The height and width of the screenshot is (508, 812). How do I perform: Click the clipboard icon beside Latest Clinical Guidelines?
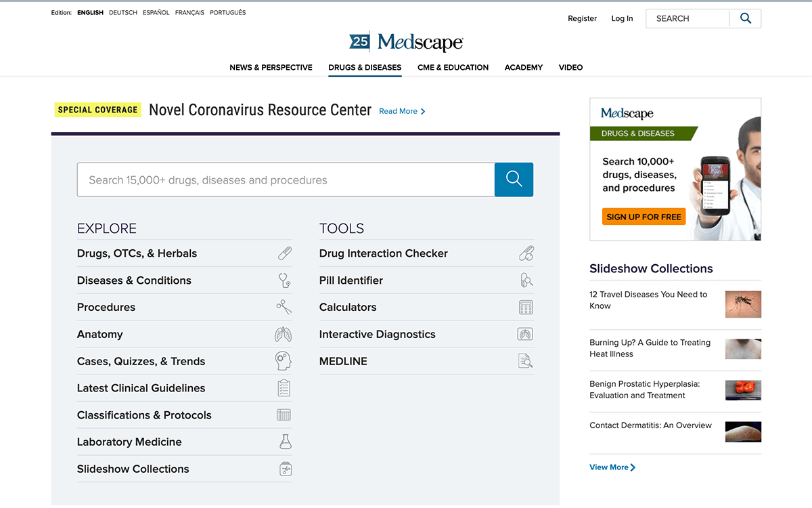[x=284, y=388]
